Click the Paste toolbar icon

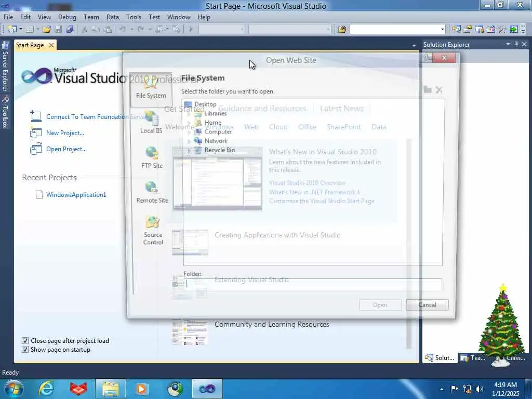point(108,30)
